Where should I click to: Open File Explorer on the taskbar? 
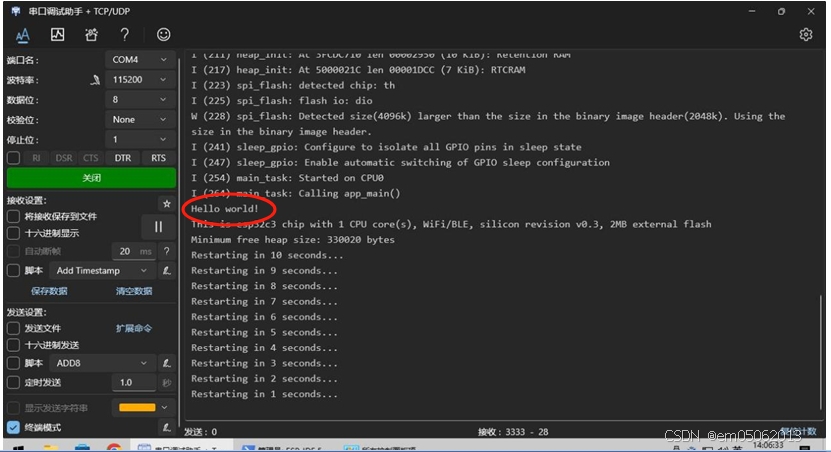tap(51, 448)
